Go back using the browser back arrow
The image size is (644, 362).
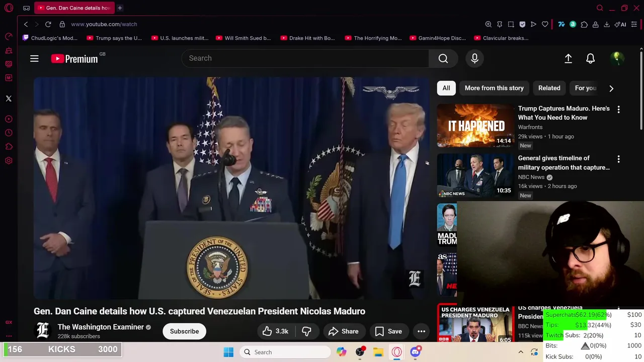26,24
